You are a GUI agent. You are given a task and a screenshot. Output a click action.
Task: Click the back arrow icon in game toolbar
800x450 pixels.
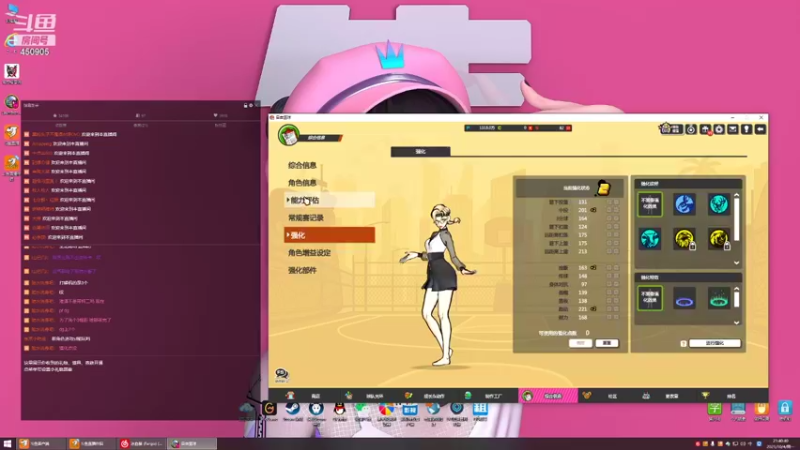tap(760, 129)
